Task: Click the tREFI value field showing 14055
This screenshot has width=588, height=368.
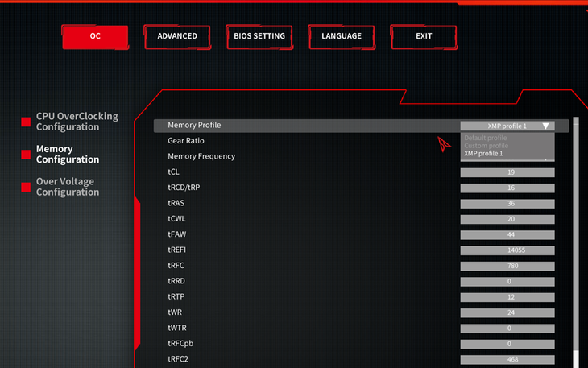Action: pos(507,250)
